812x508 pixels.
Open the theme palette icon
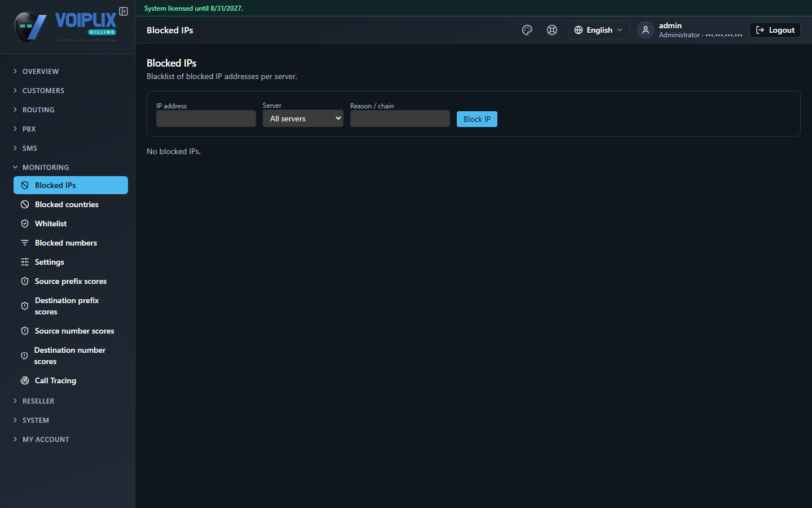(x=527, y=30)
